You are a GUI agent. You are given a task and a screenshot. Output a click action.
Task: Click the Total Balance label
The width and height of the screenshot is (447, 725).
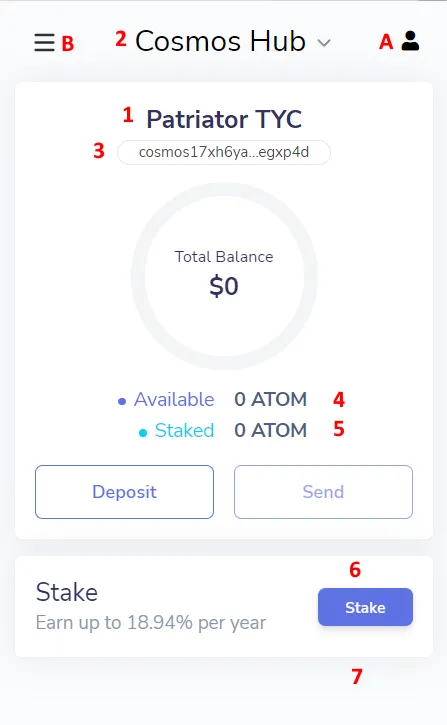coord(224,257)
